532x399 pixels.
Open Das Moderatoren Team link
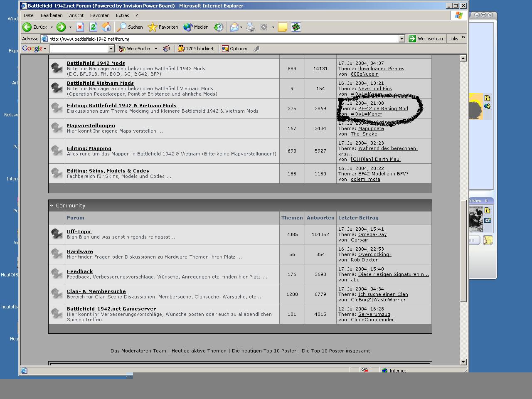click(138, 351)
